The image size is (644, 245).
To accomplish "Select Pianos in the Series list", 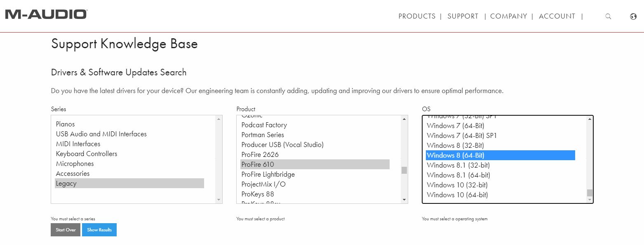I will tap(129, 124).
